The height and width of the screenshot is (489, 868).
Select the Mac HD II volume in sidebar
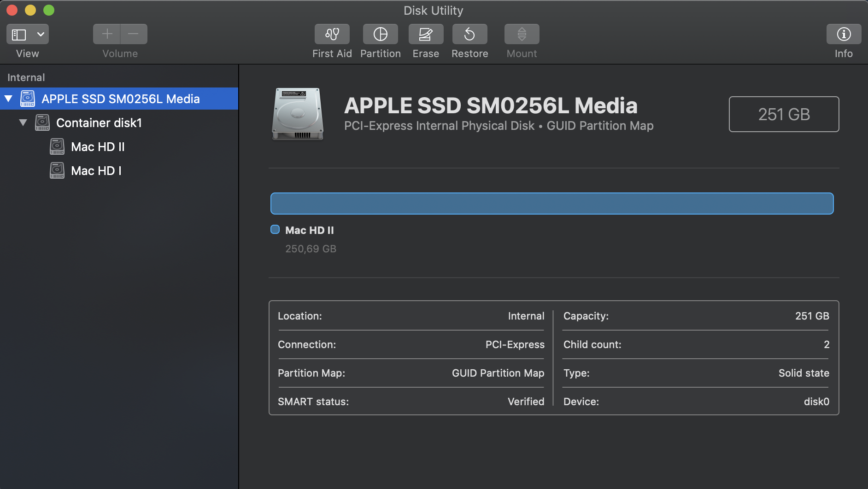[x=98, y=147]
